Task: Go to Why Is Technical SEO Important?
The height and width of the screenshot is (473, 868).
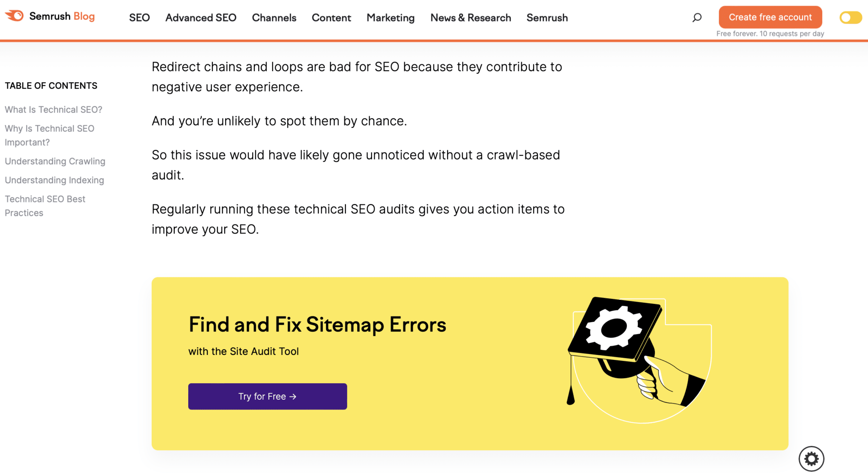Action: 49,136
